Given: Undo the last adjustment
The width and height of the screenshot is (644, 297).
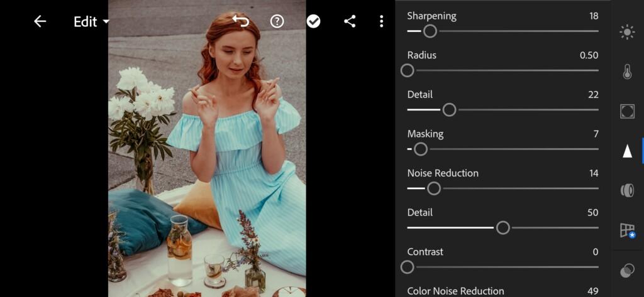Looking at the screenshot, I should tap(241, 21).
